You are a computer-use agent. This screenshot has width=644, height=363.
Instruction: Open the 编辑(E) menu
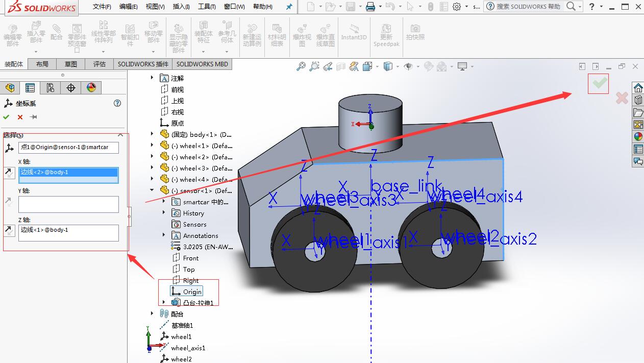tap(129, 7)
